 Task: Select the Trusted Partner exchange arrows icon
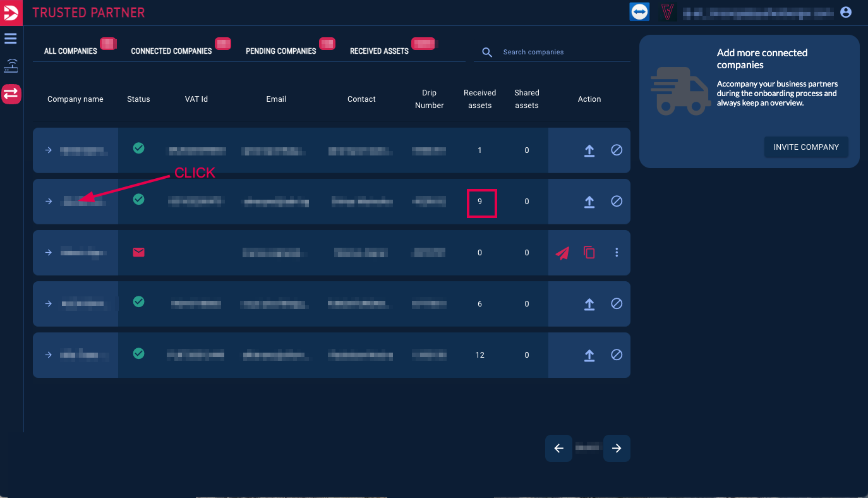coord(11,94)
